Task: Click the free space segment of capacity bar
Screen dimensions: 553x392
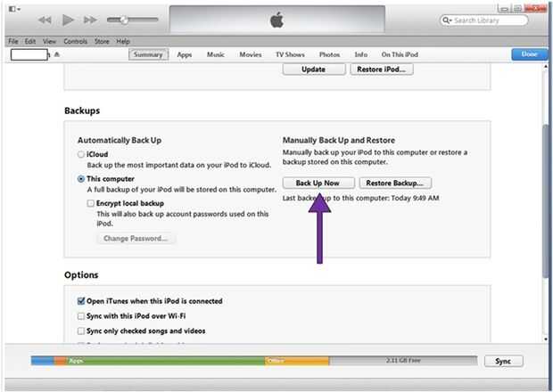Action: coord(403,361)
